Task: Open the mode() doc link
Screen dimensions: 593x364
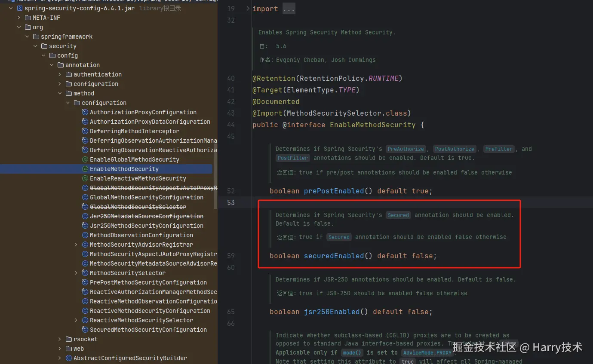Action: (351, 353)
